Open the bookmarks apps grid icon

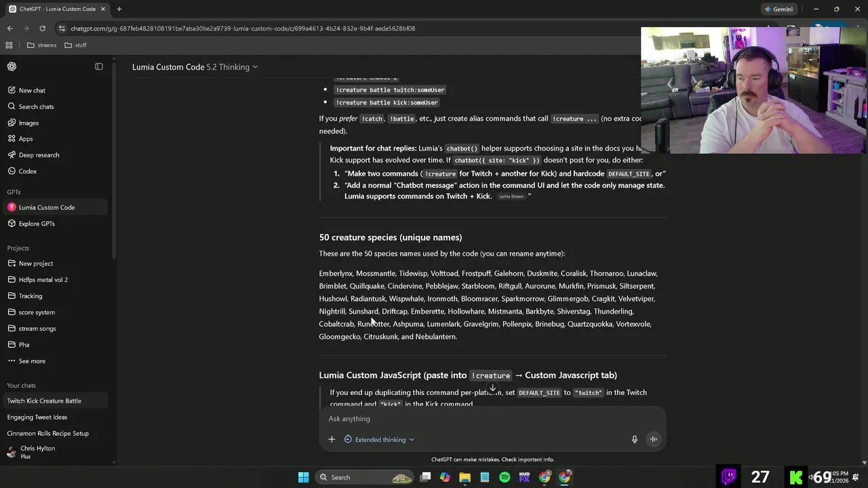click(9, 45)
